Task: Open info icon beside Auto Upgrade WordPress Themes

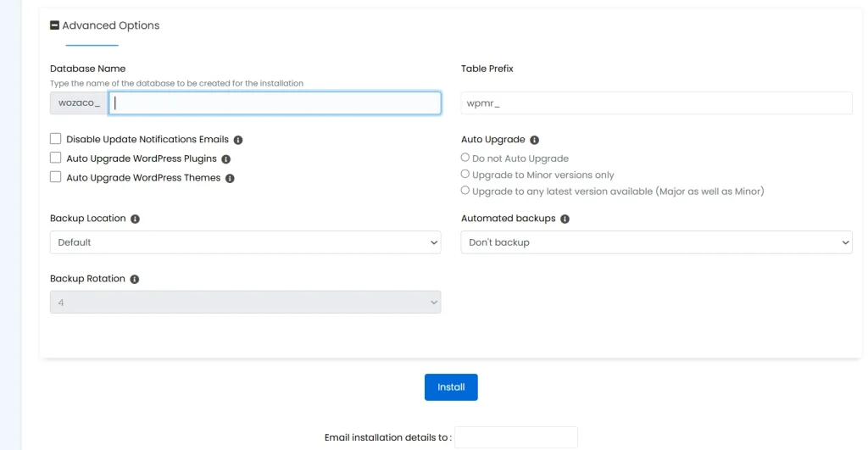Action: pyautogui.click(x=230, y=178)
